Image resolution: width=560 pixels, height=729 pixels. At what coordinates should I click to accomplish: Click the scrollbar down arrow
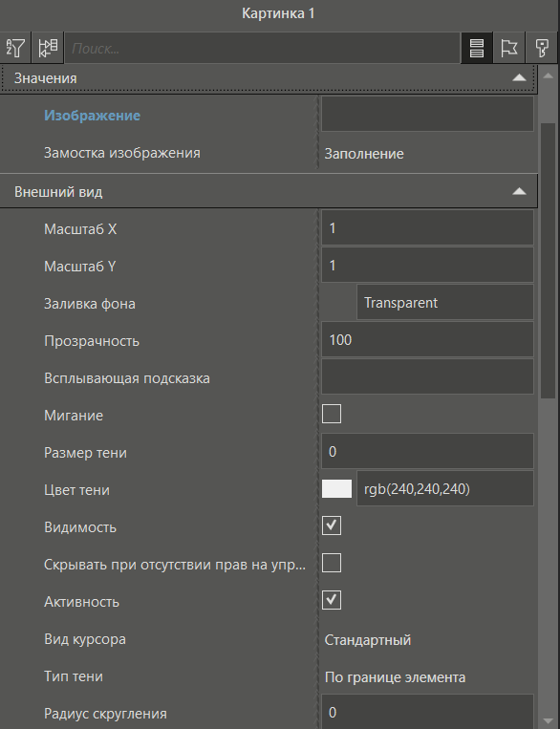[548, 721]
